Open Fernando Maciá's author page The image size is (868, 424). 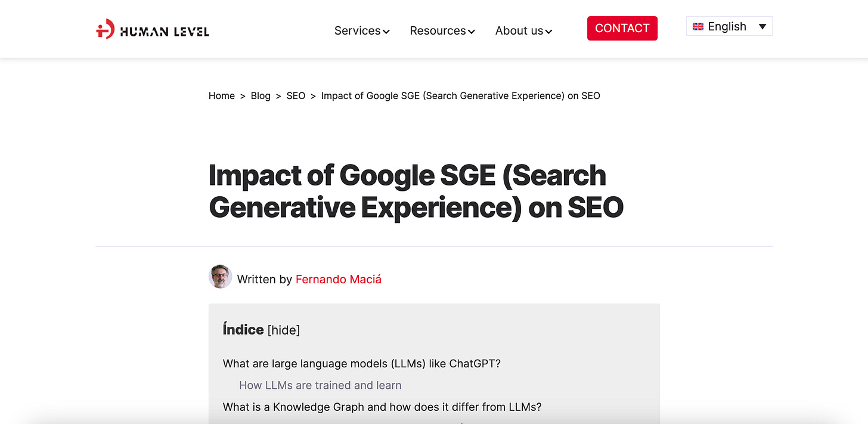point(338,279)
